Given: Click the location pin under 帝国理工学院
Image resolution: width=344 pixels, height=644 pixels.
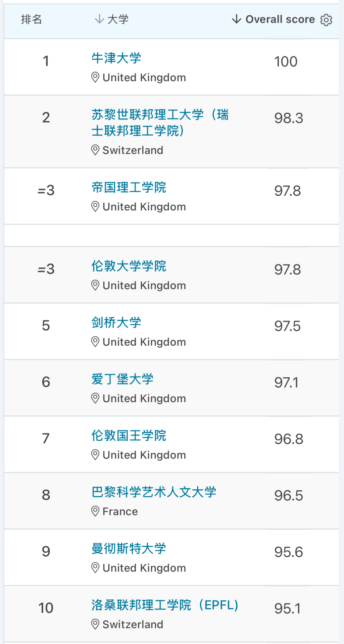Looking at the screenshot, I should click(95, 207).
